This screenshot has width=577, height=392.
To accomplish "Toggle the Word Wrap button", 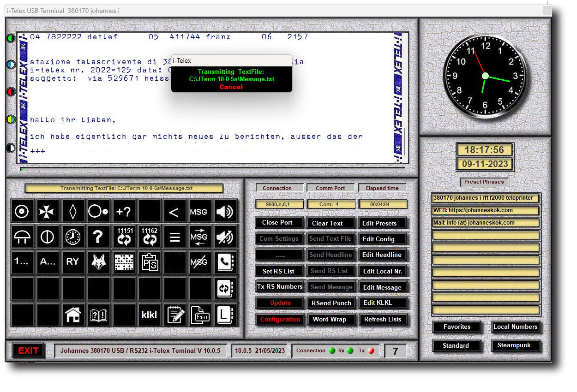I will coord(331,319).
